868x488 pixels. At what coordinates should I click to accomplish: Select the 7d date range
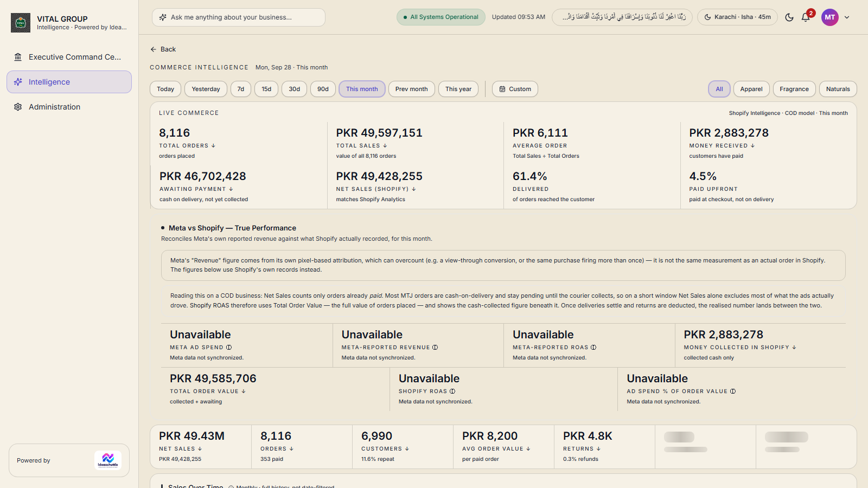241,89
